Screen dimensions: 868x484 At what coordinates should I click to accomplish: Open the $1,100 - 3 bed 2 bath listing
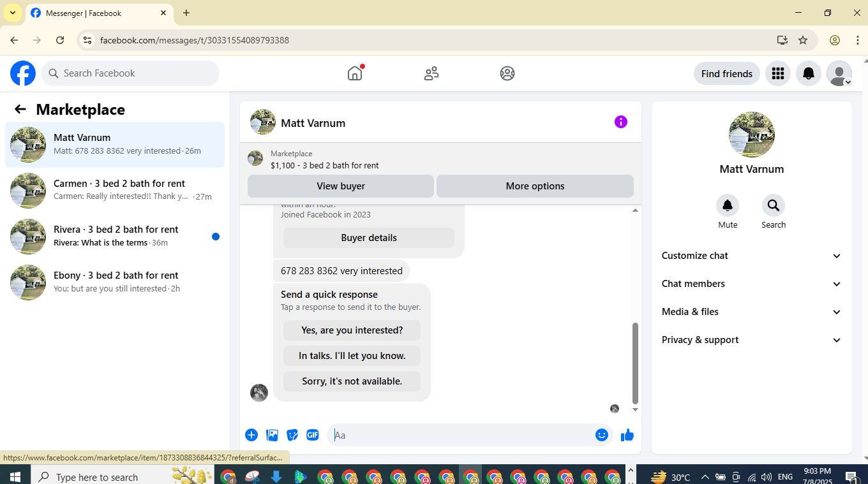tap(324, 165)
